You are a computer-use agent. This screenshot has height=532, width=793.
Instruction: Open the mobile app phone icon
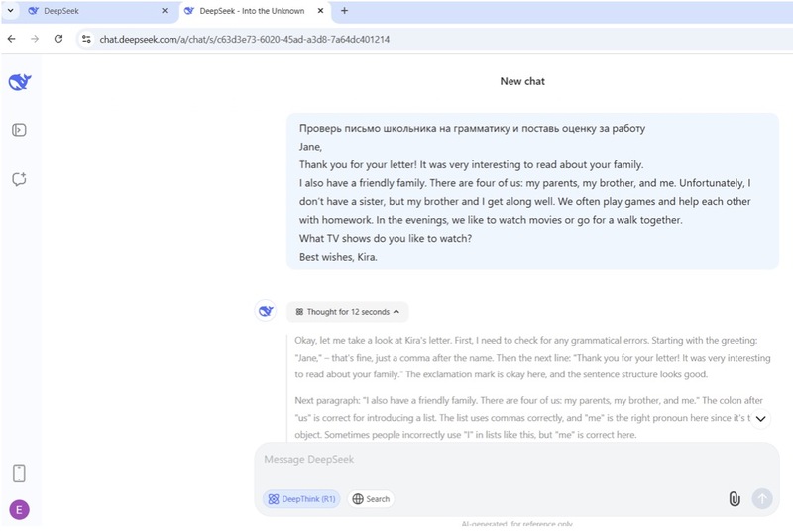[x=19, y=474]
